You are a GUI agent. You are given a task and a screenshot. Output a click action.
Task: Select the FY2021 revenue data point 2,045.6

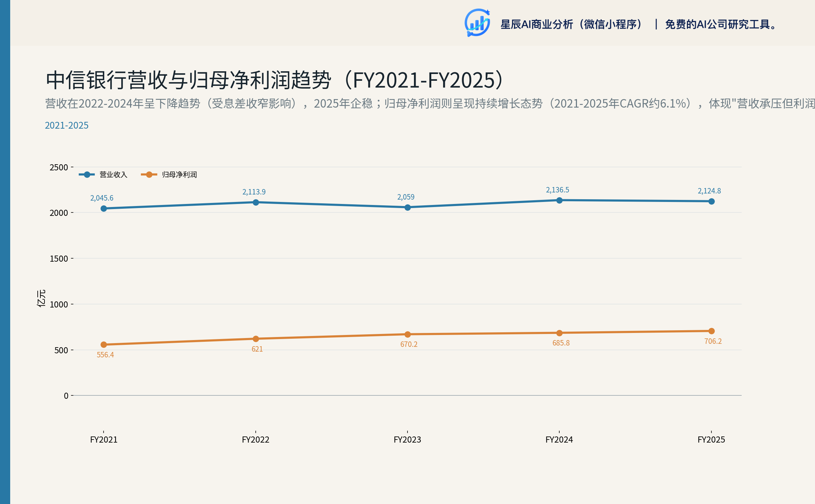pos(104,208)
